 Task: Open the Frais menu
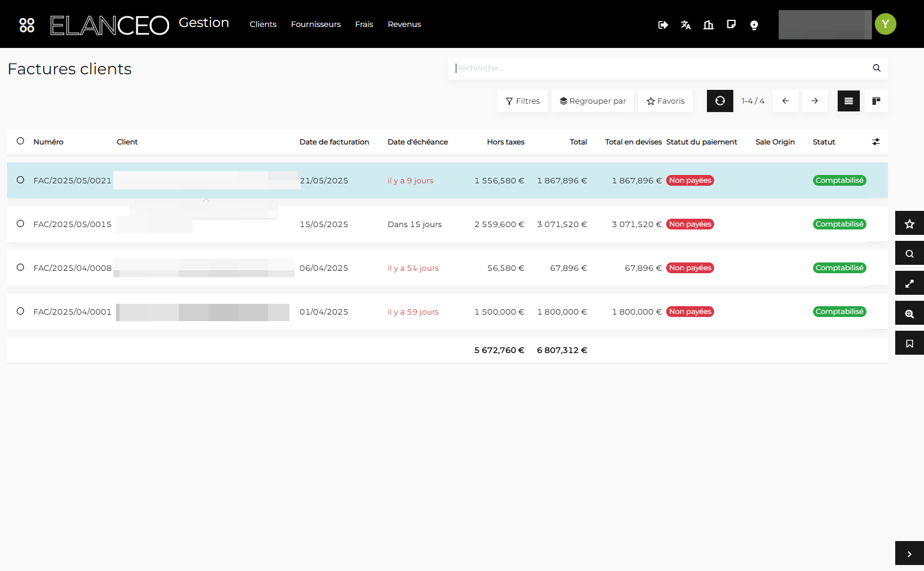click(x=364, y=25)
